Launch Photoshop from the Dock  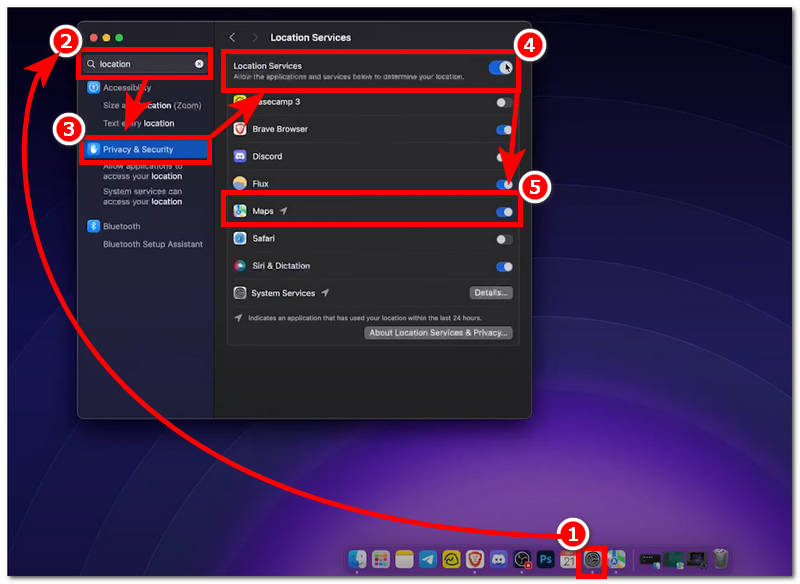coord(546,560)
